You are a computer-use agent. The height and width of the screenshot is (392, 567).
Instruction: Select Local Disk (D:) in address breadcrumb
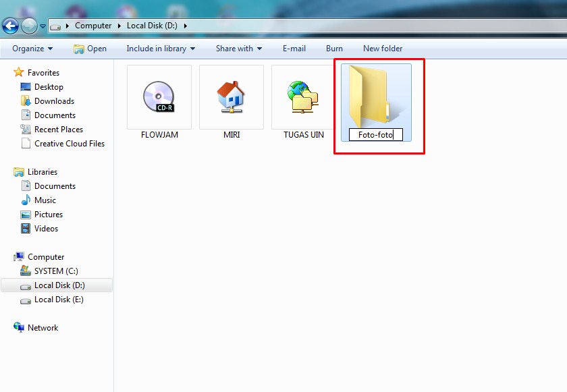[x=152, y=26]
